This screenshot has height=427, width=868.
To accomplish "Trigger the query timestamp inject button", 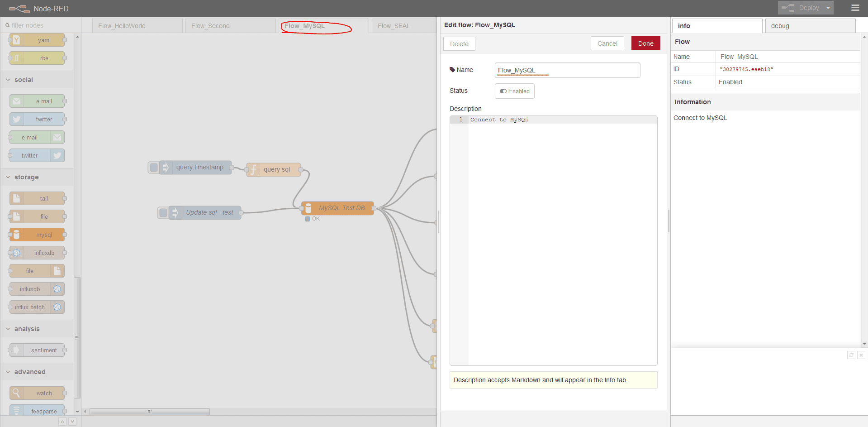I will point(154,168).
